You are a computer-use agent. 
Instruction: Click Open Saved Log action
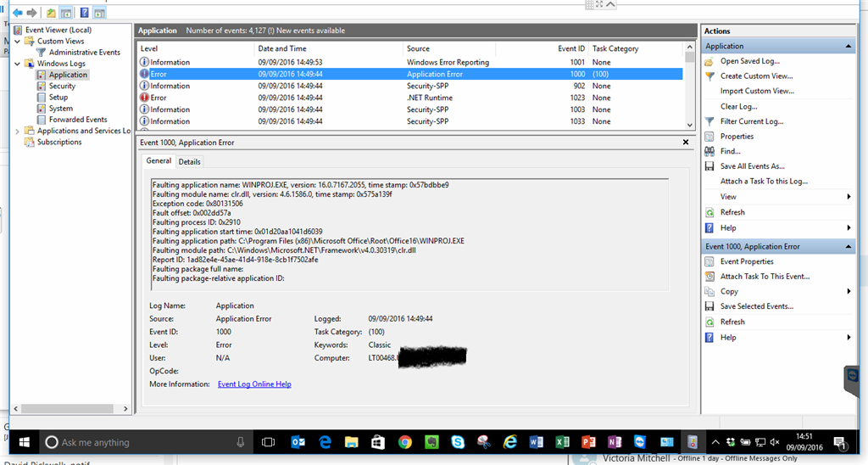pos(749,61)
